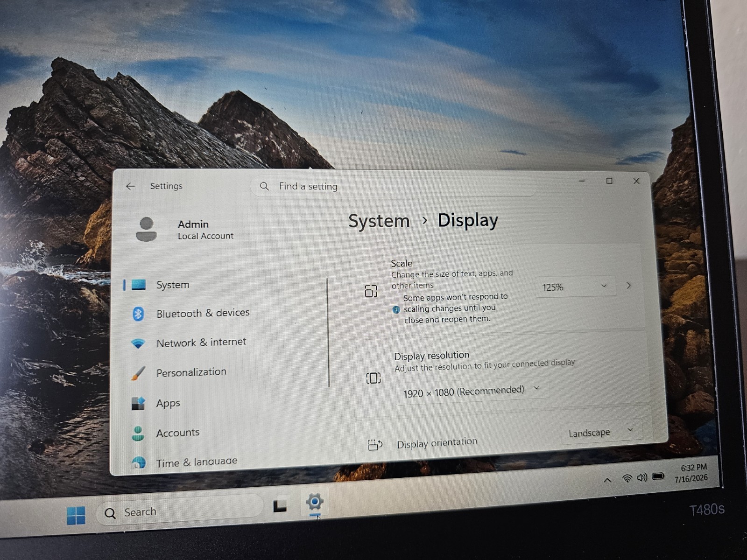Click the back arrow in Settings
The height and width of the screenshot is (560, 747).
[130, 186]
